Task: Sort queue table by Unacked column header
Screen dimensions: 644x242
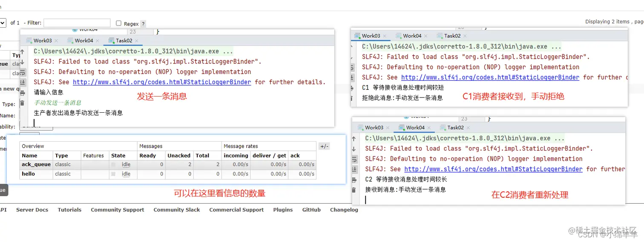Action: (179, 156)
